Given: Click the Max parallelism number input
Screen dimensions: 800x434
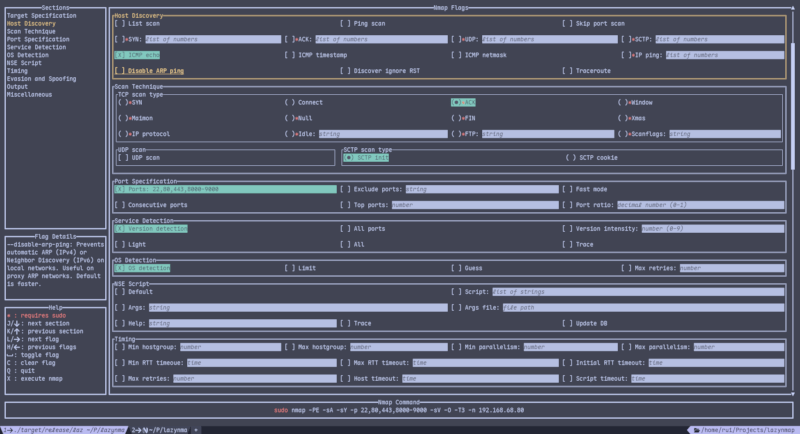Looking at the screenshot, I should click(x=739, y=347).
